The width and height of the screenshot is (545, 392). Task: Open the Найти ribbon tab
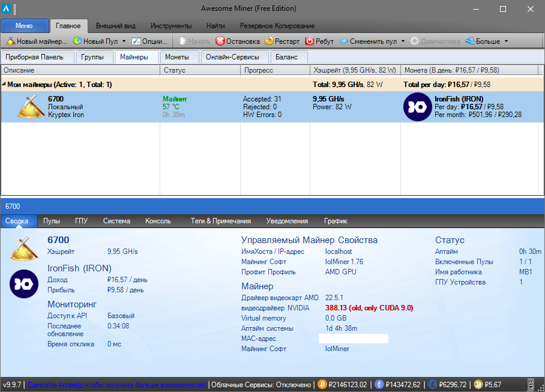click(215, 26)
